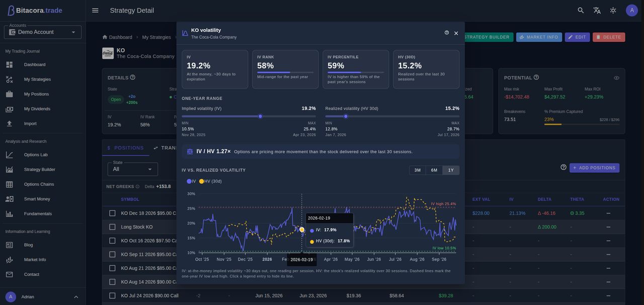Viewport: 644px width, 305px height.
Task: Open My Positions in the sidebar
Action: pos(43,94)
